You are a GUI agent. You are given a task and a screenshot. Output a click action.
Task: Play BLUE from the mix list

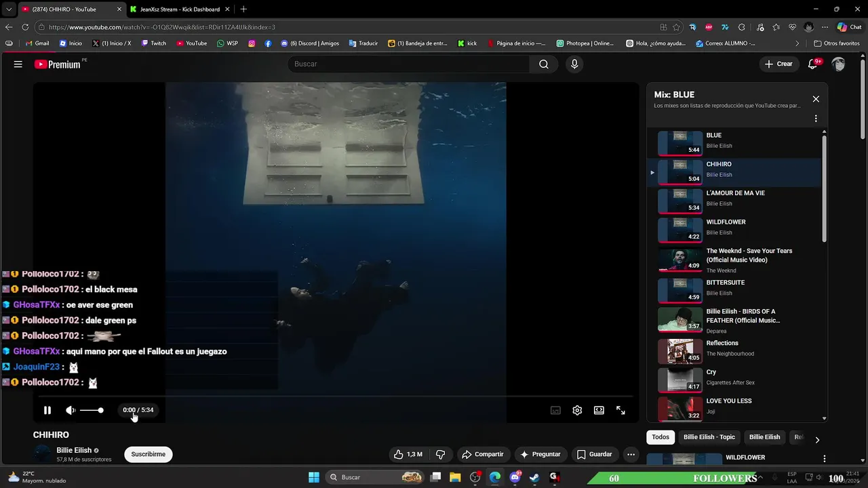(x=736, y=143)
